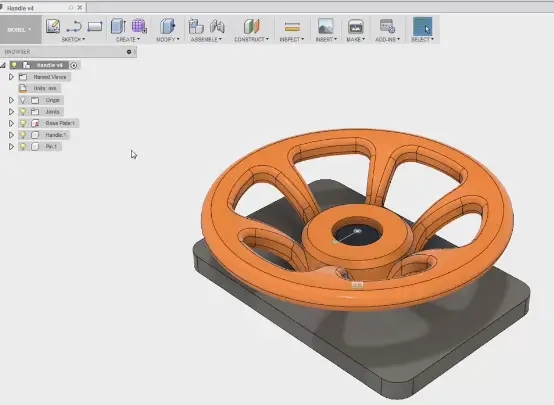Open the INSPECT menu

292,40
